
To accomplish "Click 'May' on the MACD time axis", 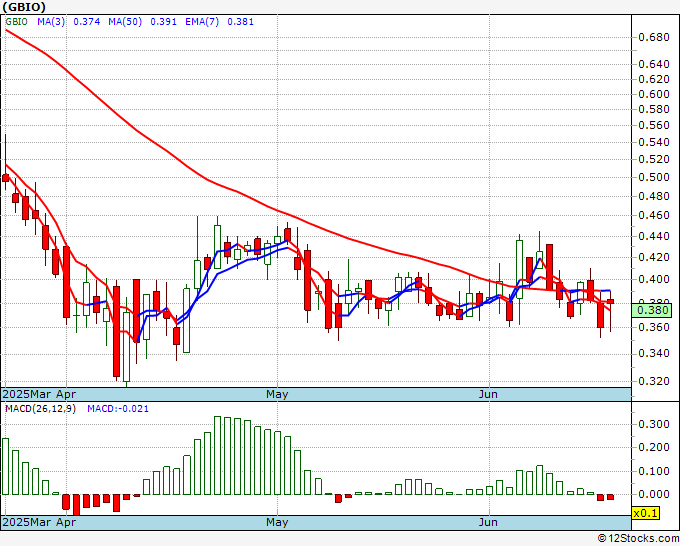I will pyautogui.click(x=277, y=522).
